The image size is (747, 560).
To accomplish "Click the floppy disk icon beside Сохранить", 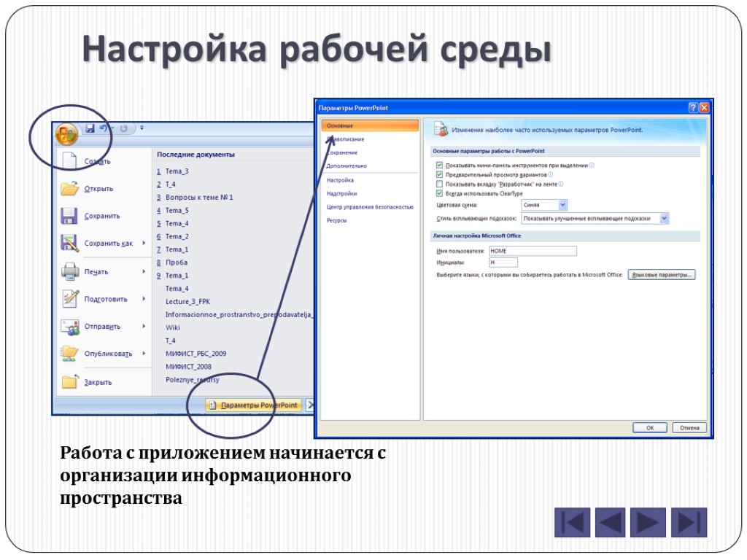I will pyautogui.click(x=69, y=216).
